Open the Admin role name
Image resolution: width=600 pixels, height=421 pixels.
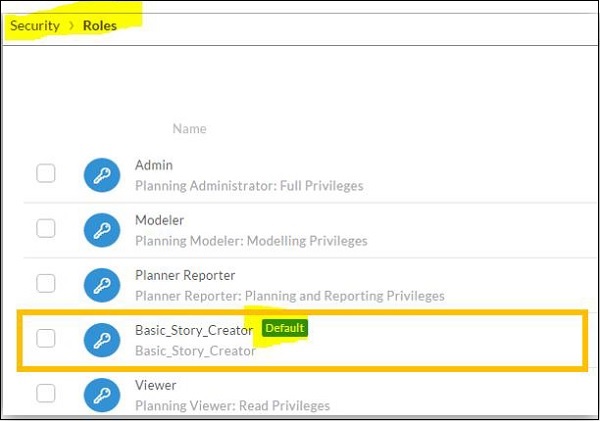[x=154, y=165]
